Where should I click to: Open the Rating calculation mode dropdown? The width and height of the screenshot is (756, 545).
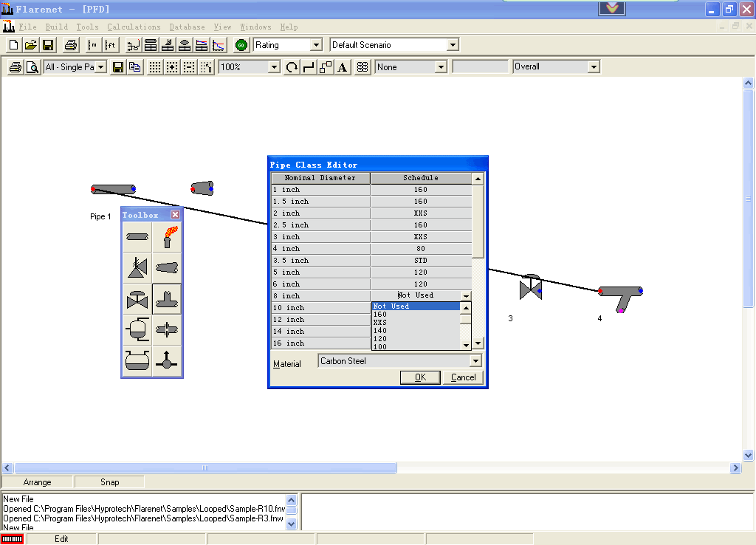[x=316, y=45]
